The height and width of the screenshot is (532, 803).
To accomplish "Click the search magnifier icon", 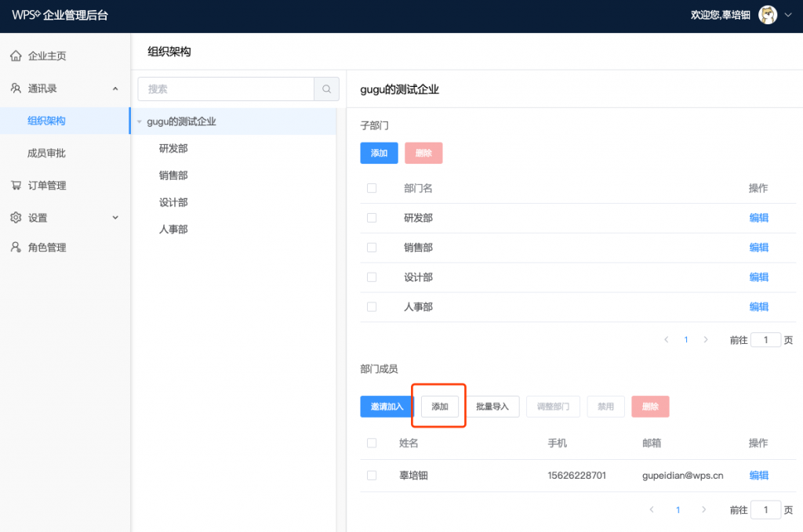I will click(x=326, y=89).
